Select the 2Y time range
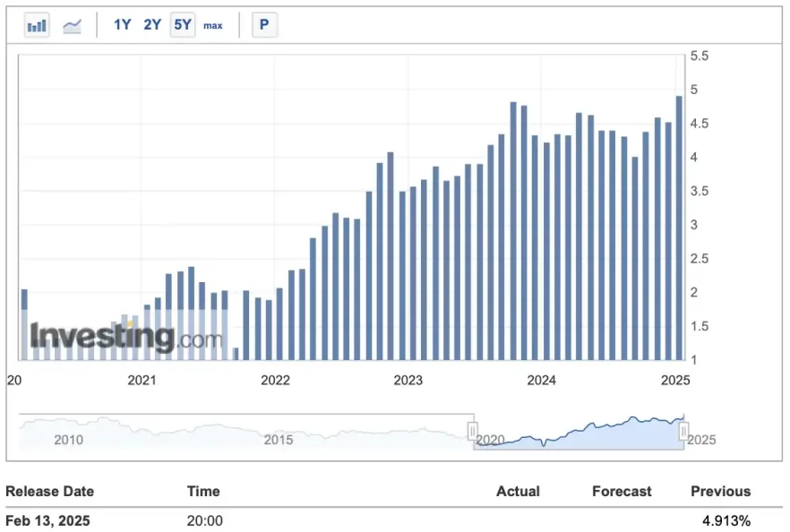790x532 pixels. 152,25
